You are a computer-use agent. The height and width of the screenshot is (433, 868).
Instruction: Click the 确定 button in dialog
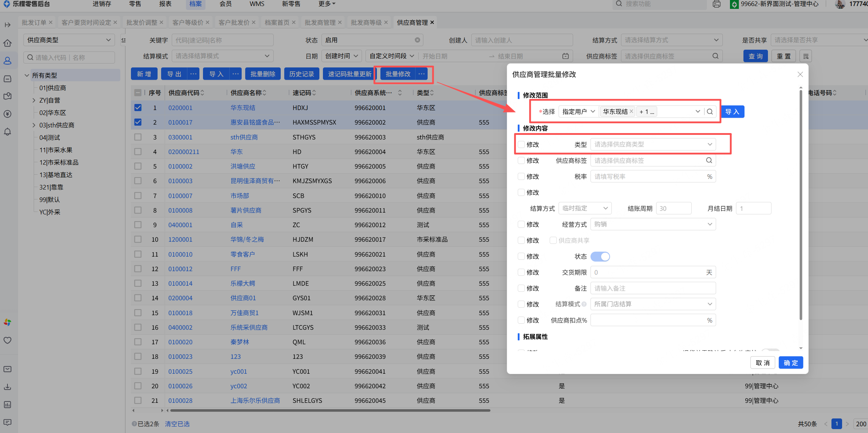[x=790, y=363]
